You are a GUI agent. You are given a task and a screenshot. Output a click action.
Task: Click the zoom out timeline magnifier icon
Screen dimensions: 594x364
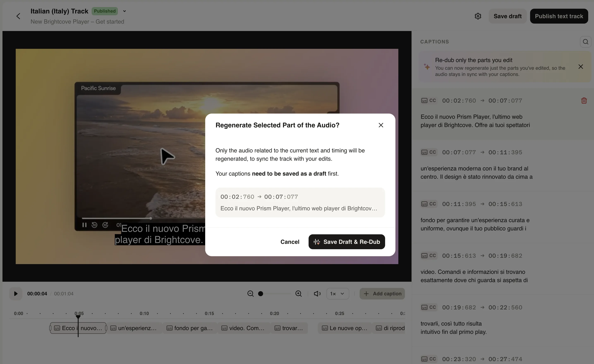(x=250, y=294)
